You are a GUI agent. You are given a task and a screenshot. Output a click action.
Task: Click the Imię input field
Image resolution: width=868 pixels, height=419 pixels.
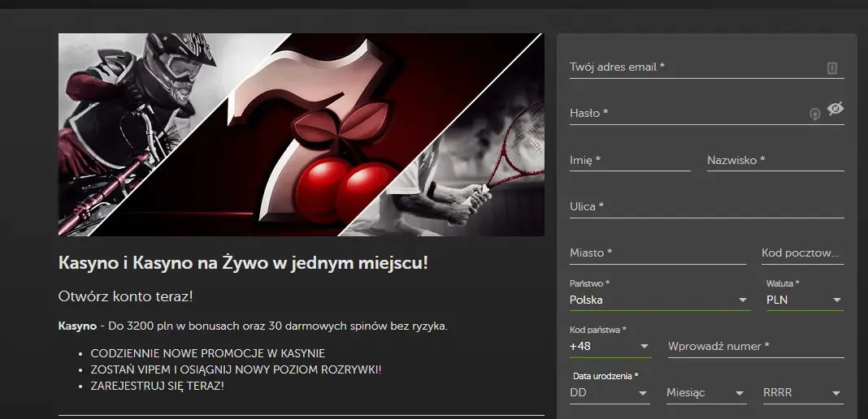pos(630,160)
